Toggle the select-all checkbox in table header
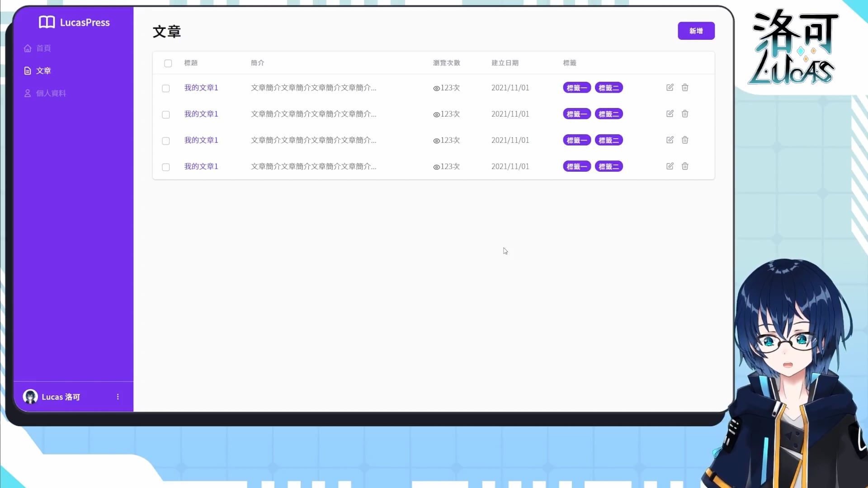868x488 pixels. coord(168,63)
